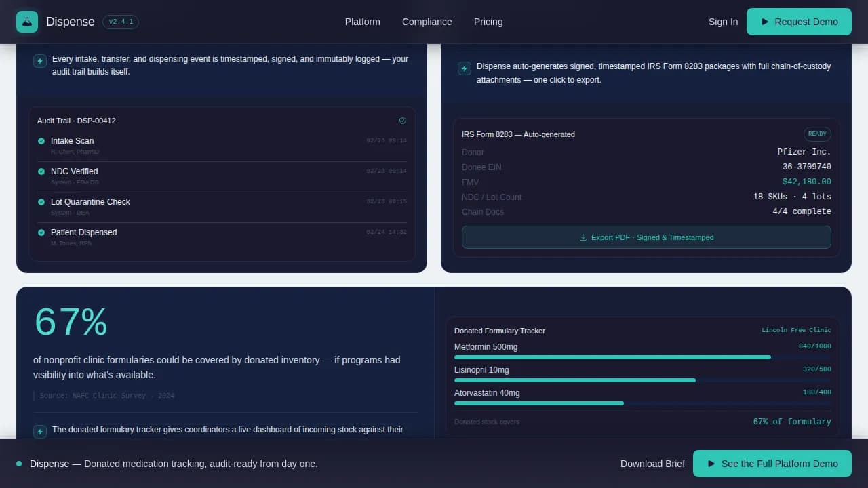Click the Audit Trail · DSP-00412 title
The image size is (868, 488).
[x=77, y=121]
